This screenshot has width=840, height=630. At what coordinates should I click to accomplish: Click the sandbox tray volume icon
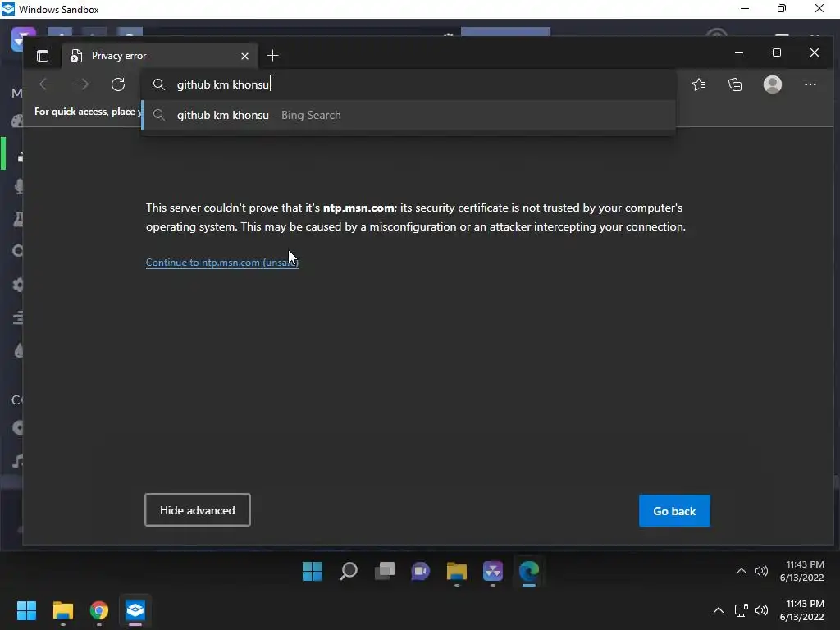click(x=760, y=571)
